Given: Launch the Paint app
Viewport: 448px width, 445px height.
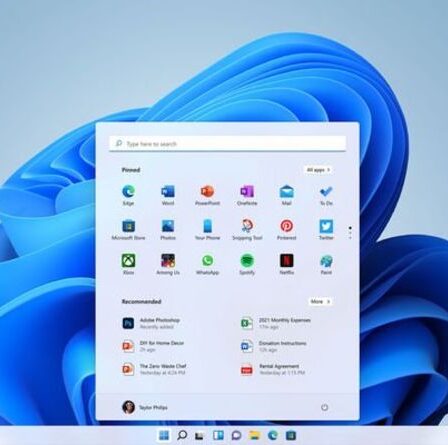Looking at the screenshot, I should click(x=326, y=264).
